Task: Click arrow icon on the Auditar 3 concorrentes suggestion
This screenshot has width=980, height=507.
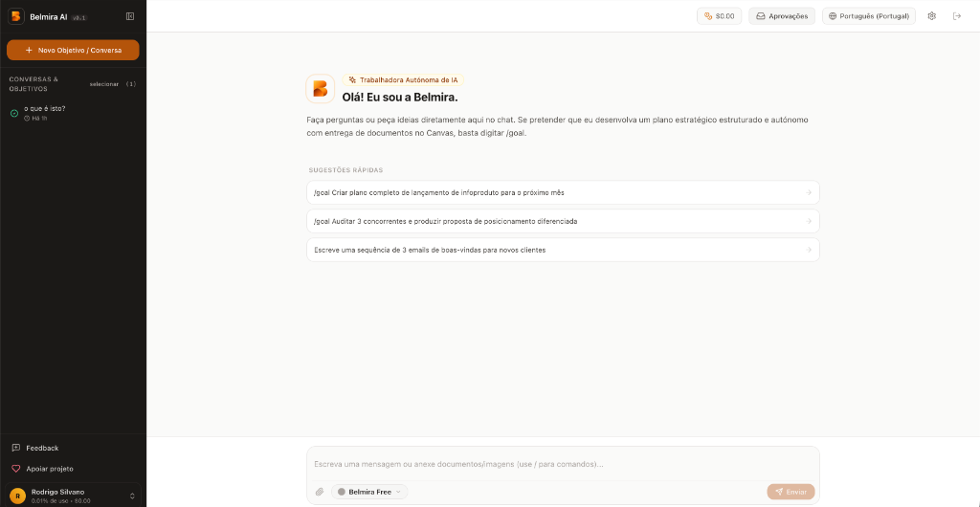Action: click(x=808, y=221)
